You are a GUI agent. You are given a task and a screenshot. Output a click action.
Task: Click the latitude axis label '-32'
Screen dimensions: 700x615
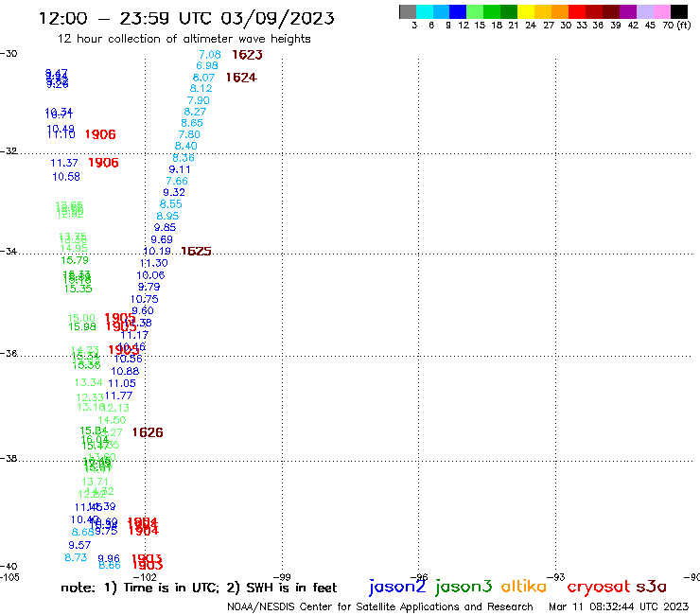(9, 151)
